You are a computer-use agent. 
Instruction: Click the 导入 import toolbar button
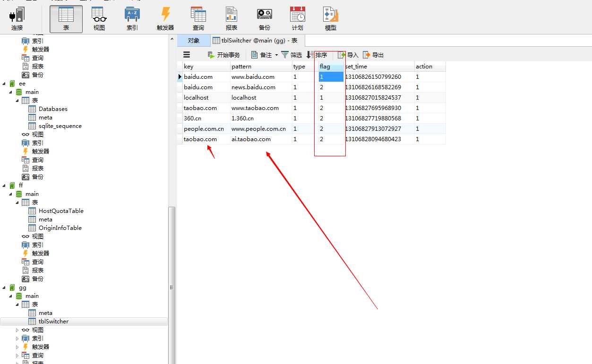tap(348, 55)
